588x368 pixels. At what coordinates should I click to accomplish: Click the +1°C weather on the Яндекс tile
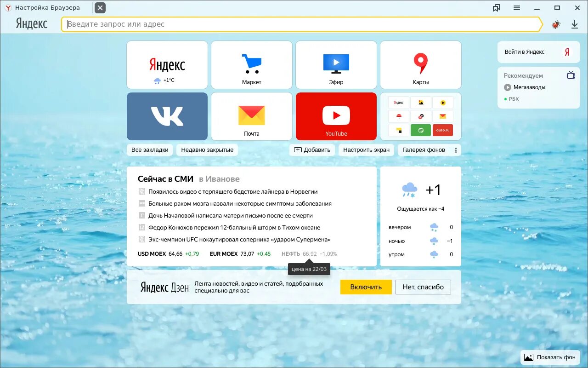[x=164, y=80]
